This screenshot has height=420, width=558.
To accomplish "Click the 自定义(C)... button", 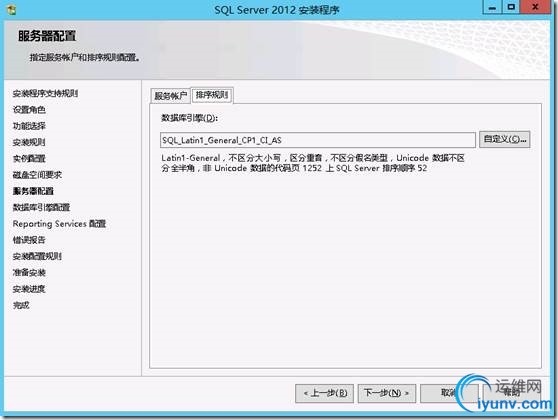I will [505, 139].
